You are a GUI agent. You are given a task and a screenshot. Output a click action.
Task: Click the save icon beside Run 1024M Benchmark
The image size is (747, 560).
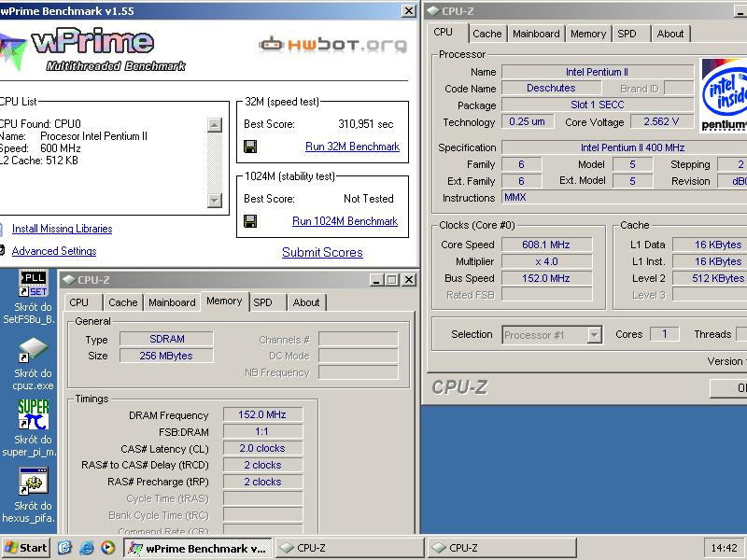point(250,221)
